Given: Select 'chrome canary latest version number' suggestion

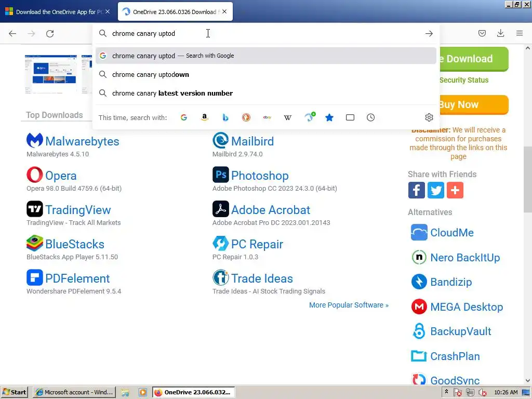Looking at the screenshot, I should tap(265, 93).
